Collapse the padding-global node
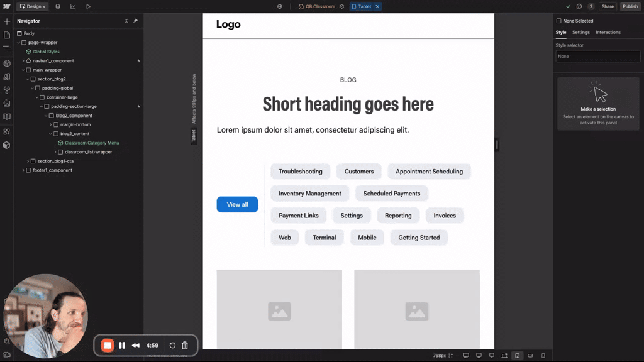Screen dimensions: 644x362 (32, 88)
